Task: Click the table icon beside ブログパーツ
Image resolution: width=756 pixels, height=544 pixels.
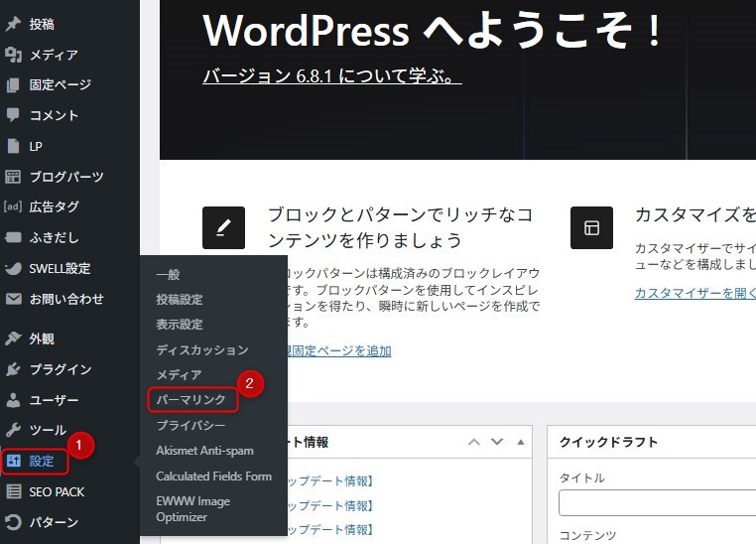Action: (x=13, y=177)
